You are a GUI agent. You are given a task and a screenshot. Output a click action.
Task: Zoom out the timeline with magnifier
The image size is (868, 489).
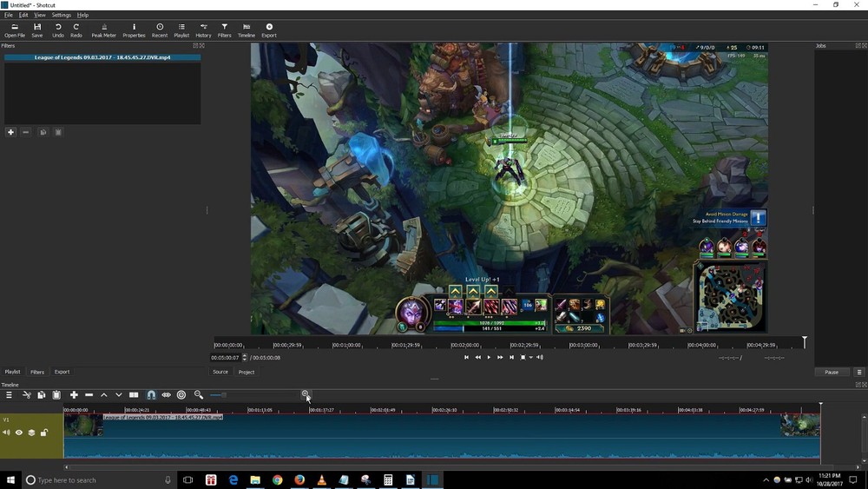(x=199, y=395)
